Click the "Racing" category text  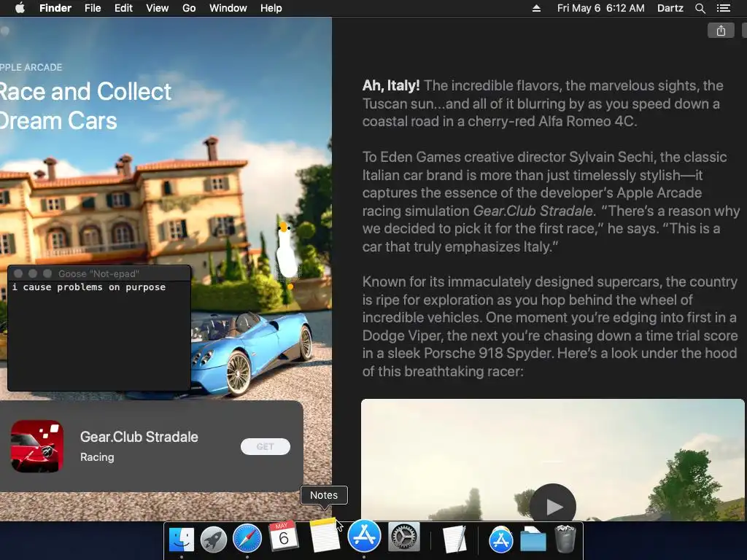pos(97,457)
